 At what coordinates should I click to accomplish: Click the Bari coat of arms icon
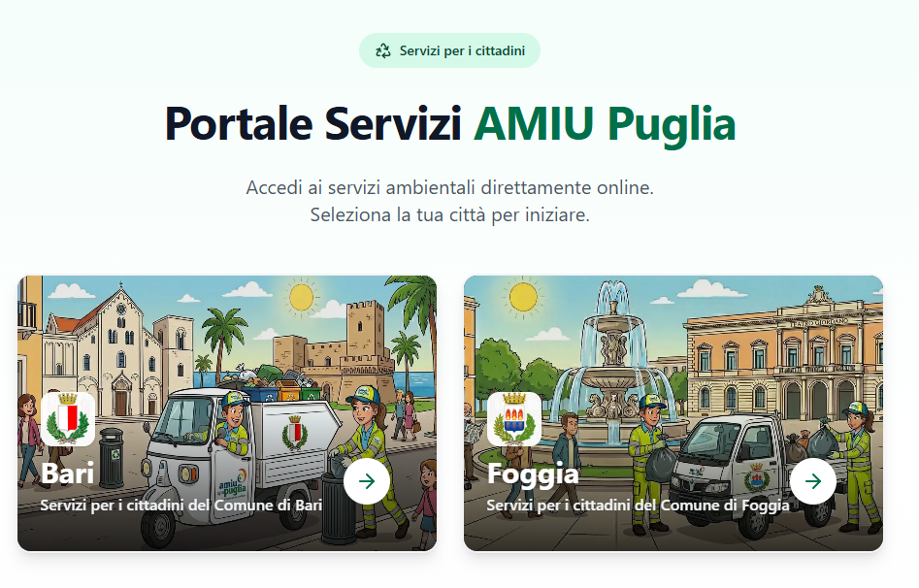pos(68,419)
